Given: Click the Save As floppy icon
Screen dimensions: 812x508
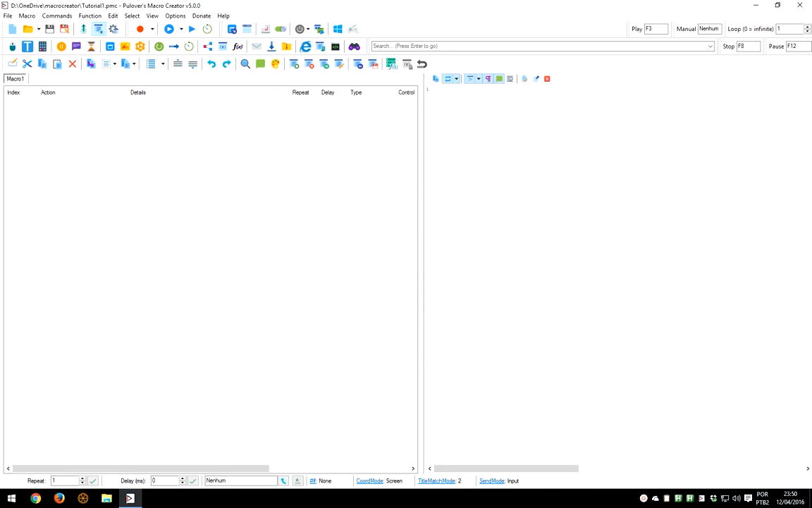Looking at the screenshot, I should pos(64,29).
